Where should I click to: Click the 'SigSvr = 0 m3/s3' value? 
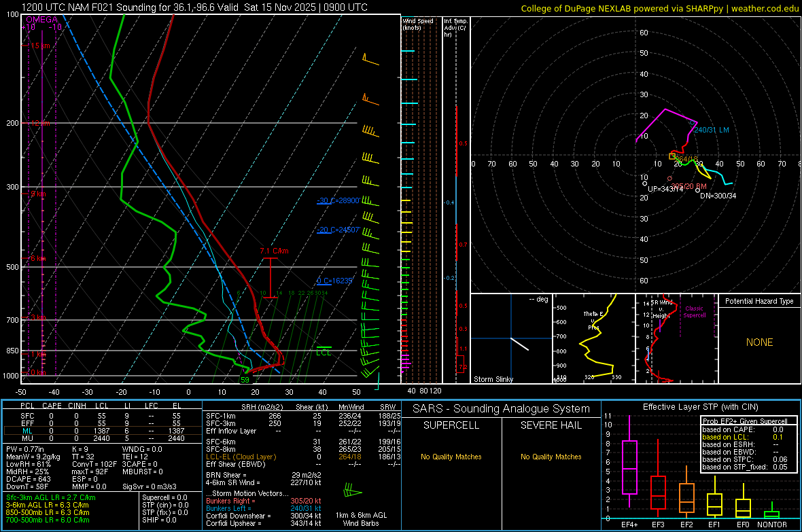tap(150, 487)
